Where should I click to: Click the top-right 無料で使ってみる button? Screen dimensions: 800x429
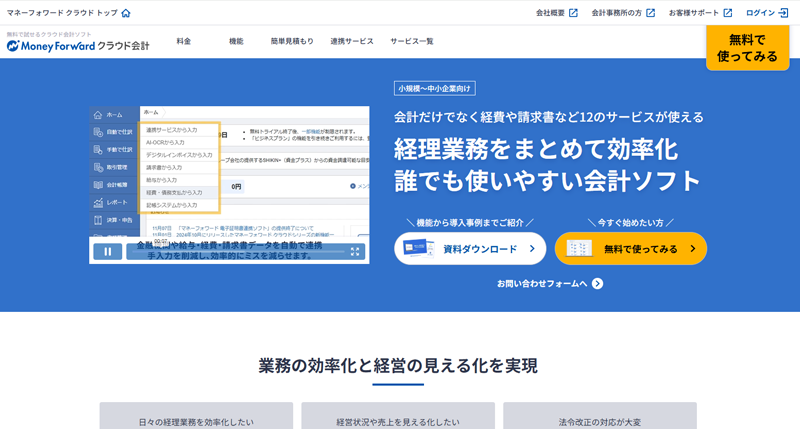pyautogui.click(x=747, y=48)
